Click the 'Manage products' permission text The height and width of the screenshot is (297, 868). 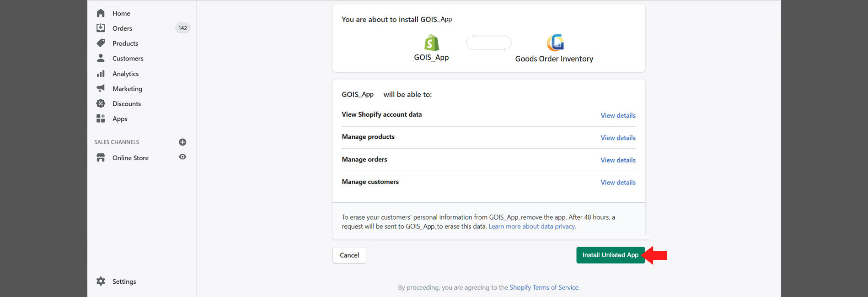tap(368, 137)
